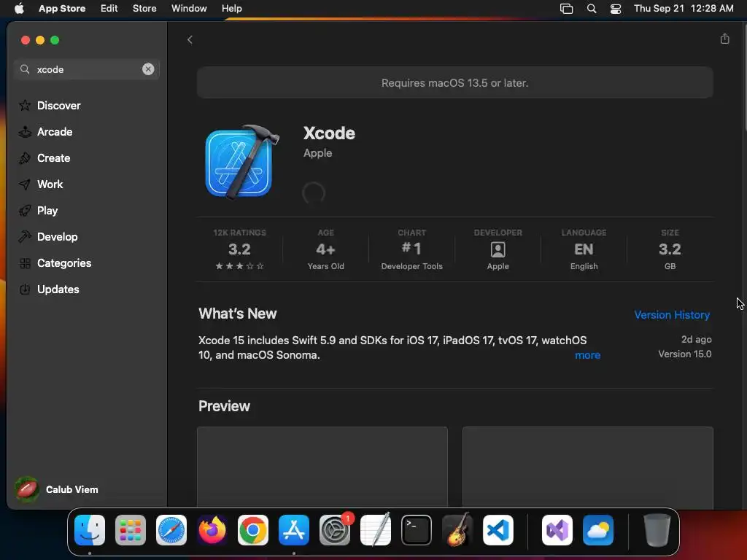Click the Developer Apple person icon
747x560 pixels.
pos(498,249)
